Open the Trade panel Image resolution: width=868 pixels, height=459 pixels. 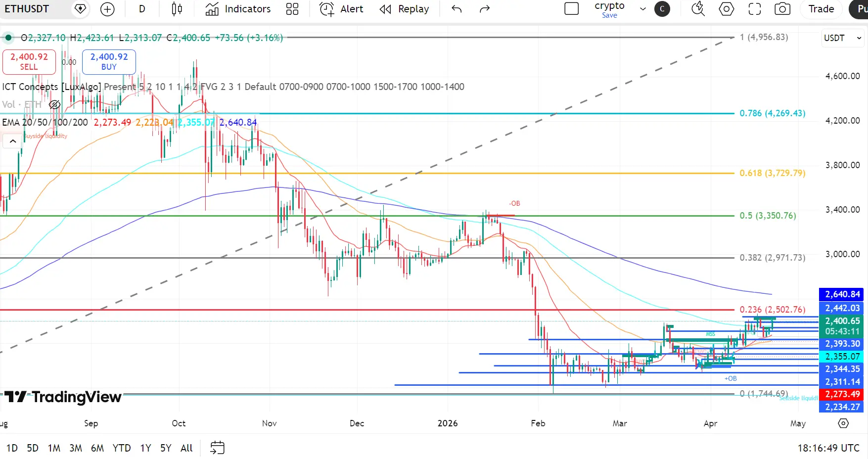click(821, 9)
